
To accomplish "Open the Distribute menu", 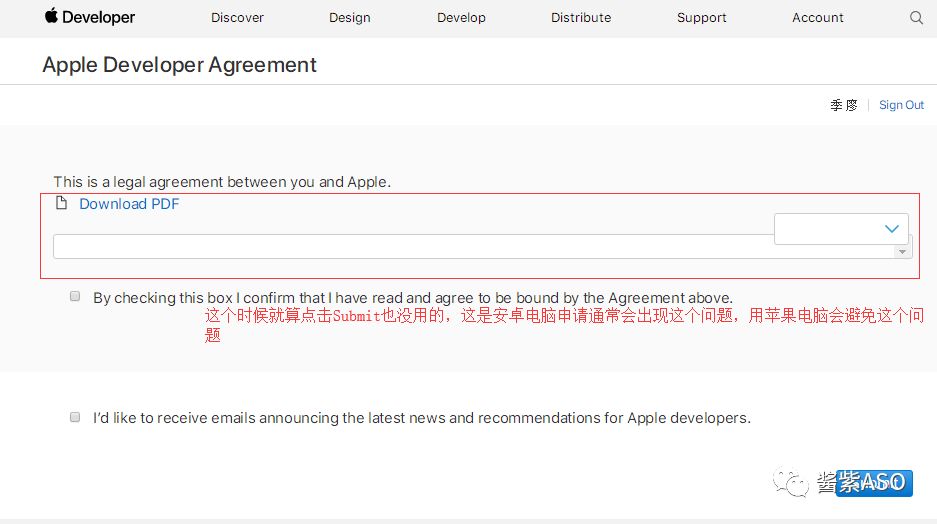I will pos(581,18).
